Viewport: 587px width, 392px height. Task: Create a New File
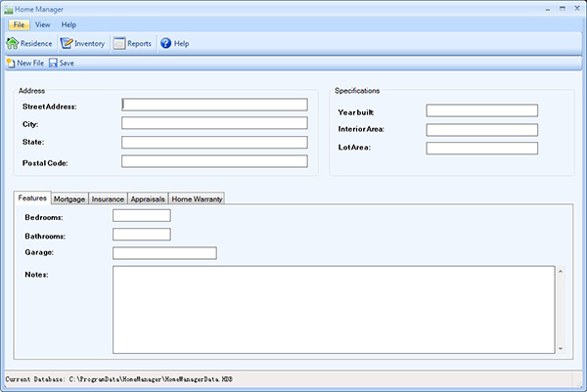(25, 63)
